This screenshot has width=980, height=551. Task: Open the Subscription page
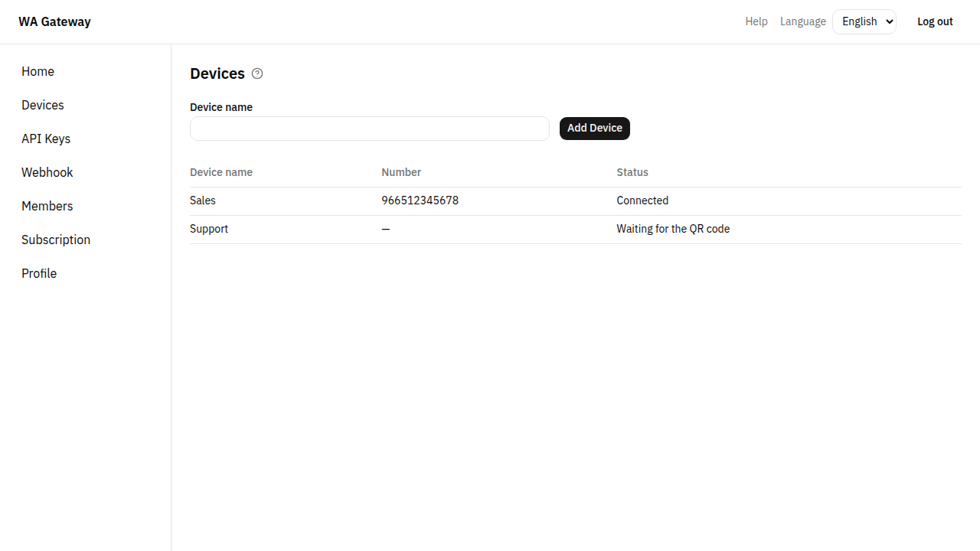(x=56, y=240)
